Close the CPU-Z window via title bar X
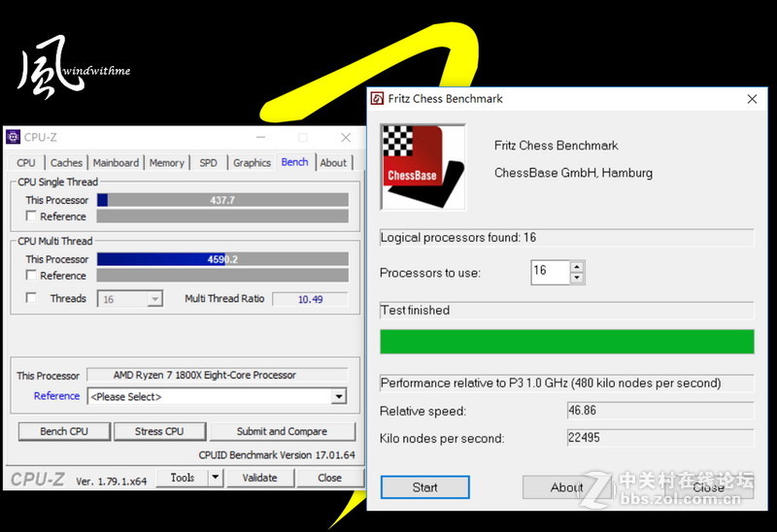 pos(346,138)
